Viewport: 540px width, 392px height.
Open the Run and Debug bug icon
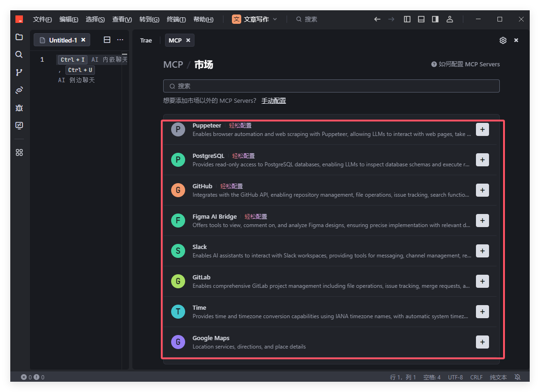[19, 108]
